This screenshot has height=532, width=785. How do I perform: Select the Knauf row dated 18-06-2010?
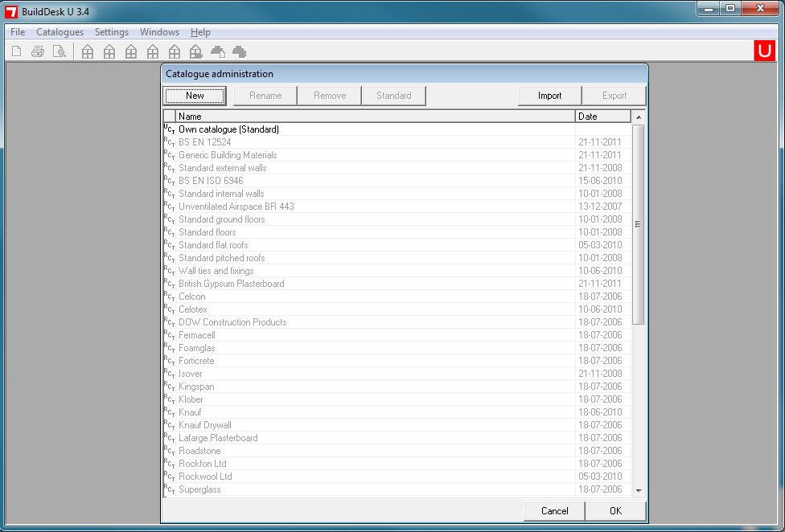397,412
